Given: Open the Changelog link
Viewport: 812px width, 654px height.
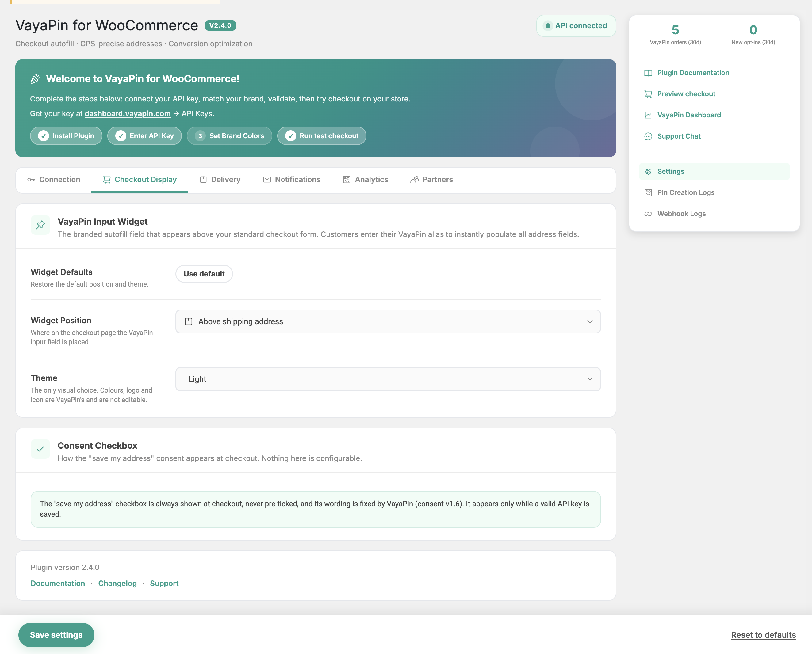Looking at the screenshot, I should pos(117,584).
